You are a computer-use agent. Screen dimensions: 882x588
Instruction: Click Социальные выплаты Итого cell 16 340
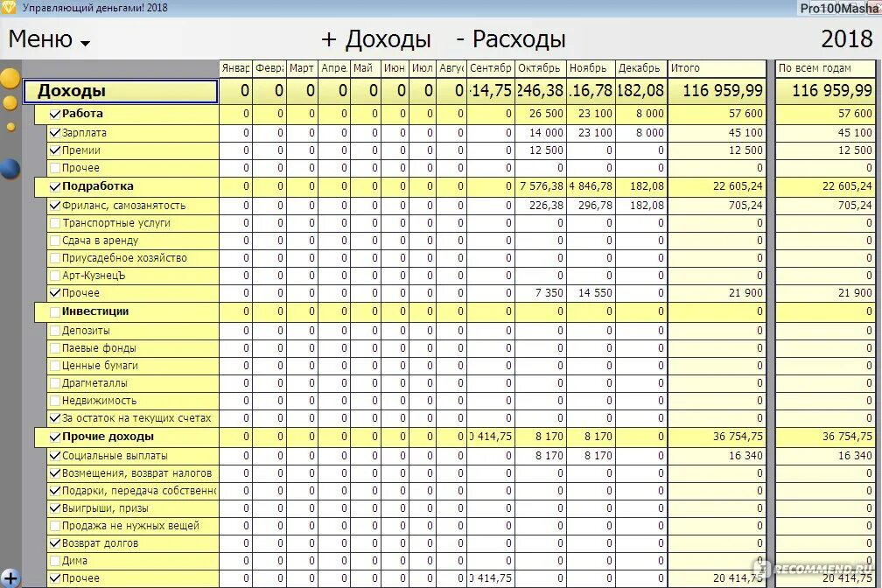[x=717, y=456]
